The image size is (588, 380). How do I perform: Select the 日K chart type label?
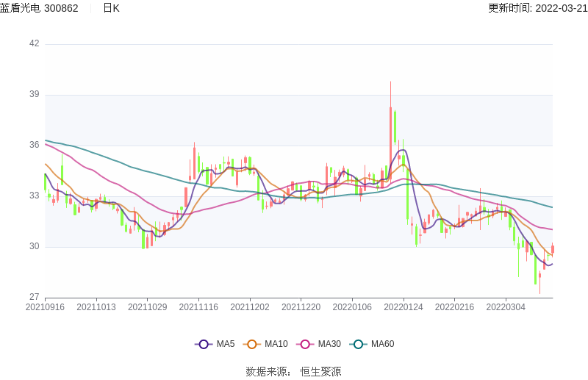point(111,8)
